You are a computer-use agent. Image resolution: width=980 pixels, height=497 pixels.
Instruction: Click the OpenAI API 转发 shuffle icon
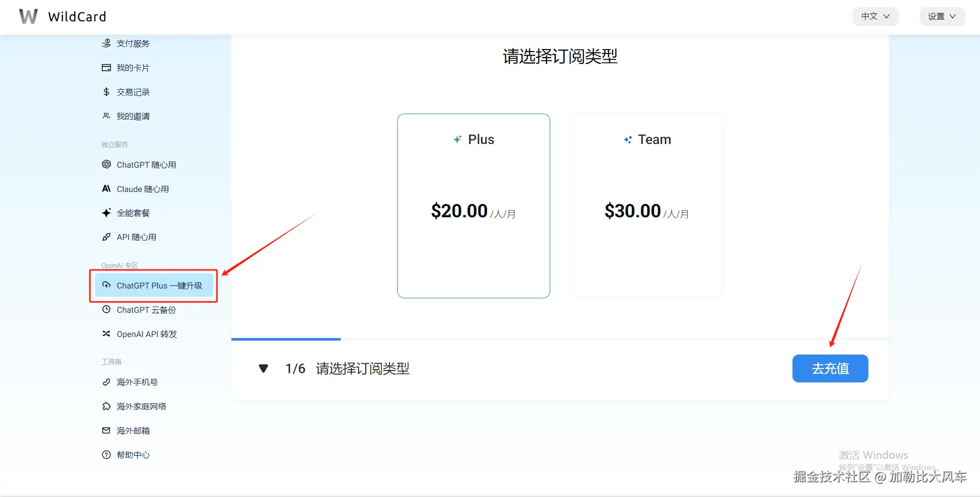(x=106, y=333)
